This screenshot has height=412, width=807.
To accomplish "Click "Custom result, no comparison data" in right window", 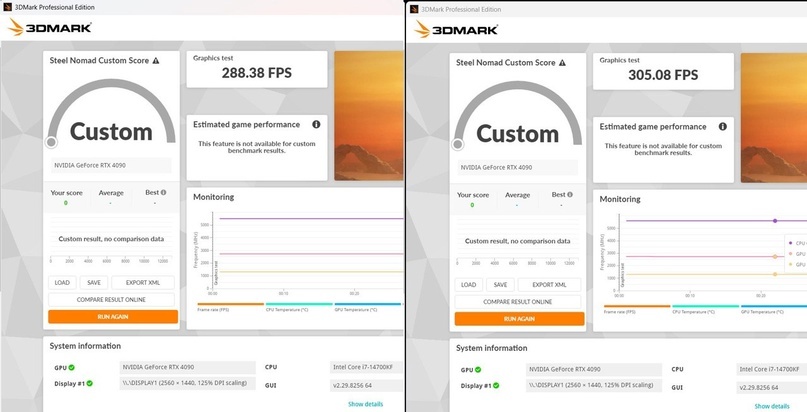I will (518, 241).
